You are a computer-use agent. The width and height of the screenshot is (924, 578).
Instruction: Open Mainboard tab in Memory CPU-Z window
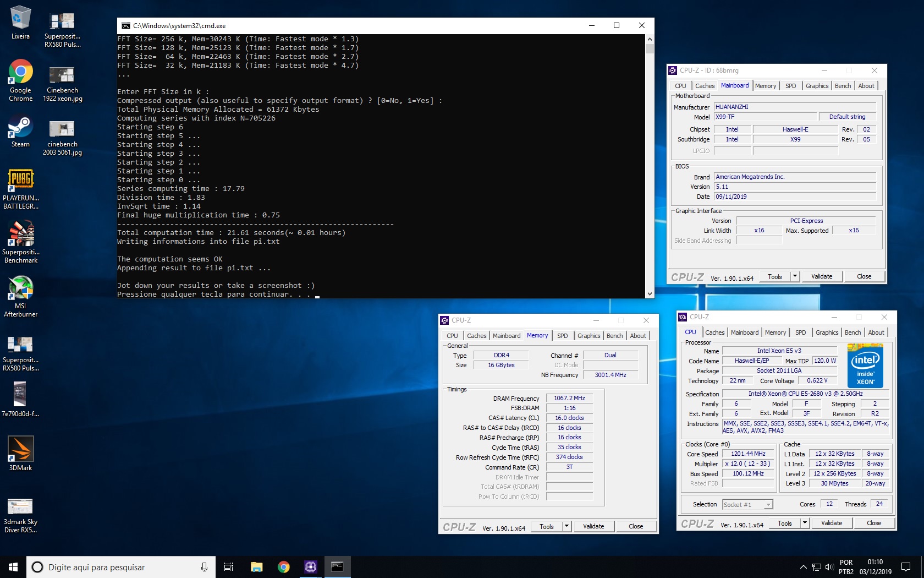click(x=506, y=336)
